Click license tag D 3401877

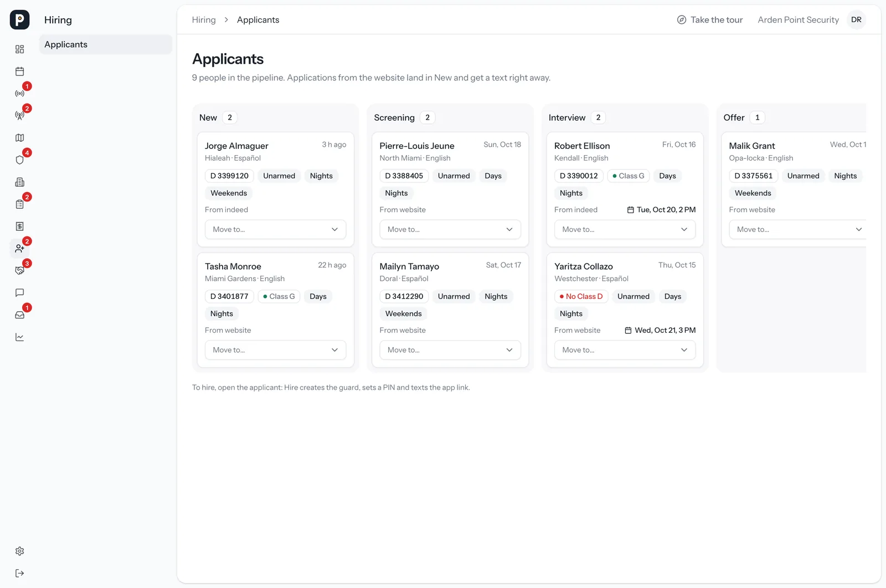(229, 296)
